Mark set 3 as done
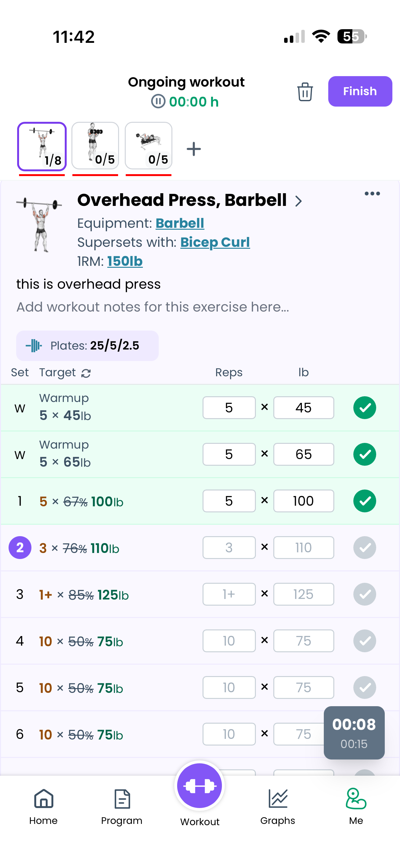This screenshot has height=868, width=400. (364, 594)
